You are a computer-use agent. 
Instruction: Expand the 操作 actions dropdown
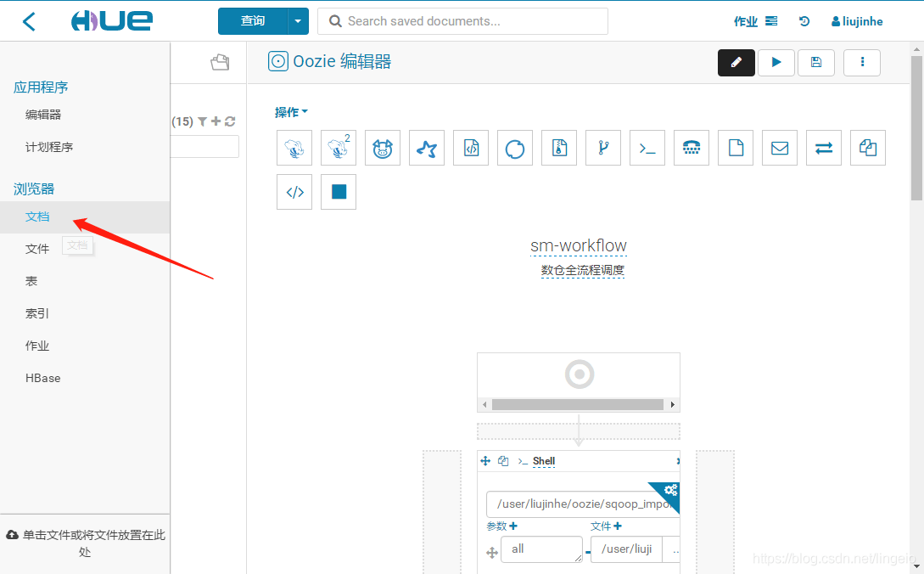[291, 112]
